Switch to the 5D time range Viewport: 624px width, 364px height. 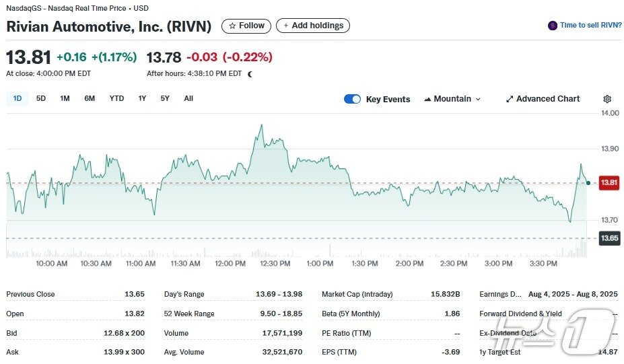click(41, 98)
